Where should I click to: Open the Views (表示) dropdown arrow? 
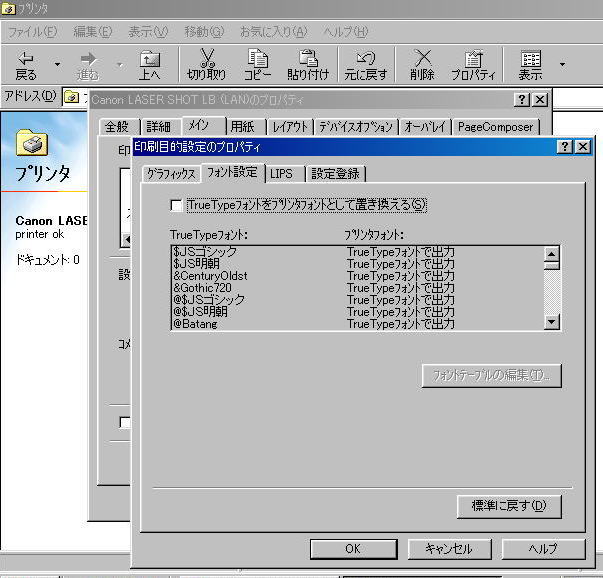[x=562, y=64]
